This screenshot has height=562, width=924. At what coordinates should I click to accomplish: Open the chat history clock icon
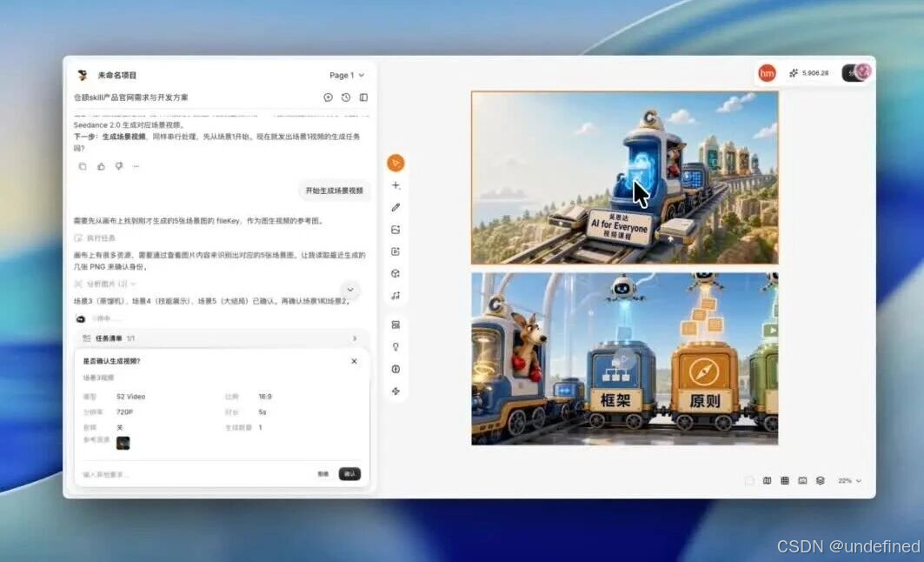click(x=346, y=97)
